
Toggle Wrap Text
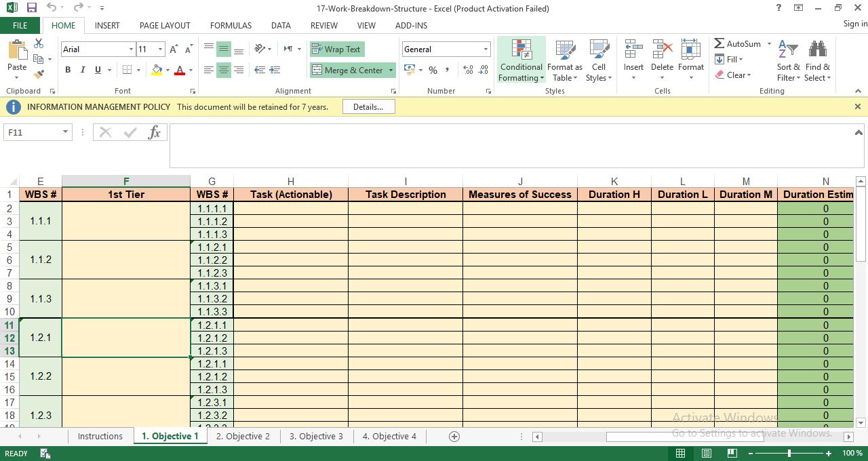(337, 49)
